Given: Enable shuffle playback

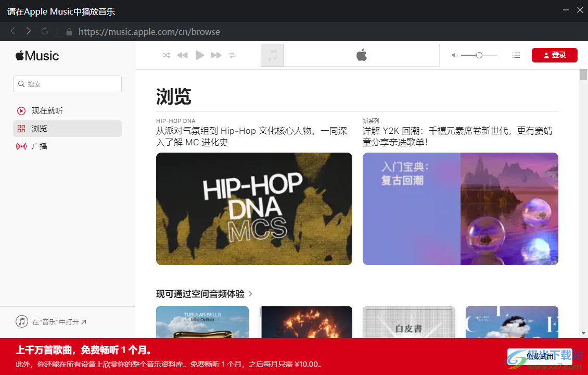Looking at the screenshot, I should (166, 55).
